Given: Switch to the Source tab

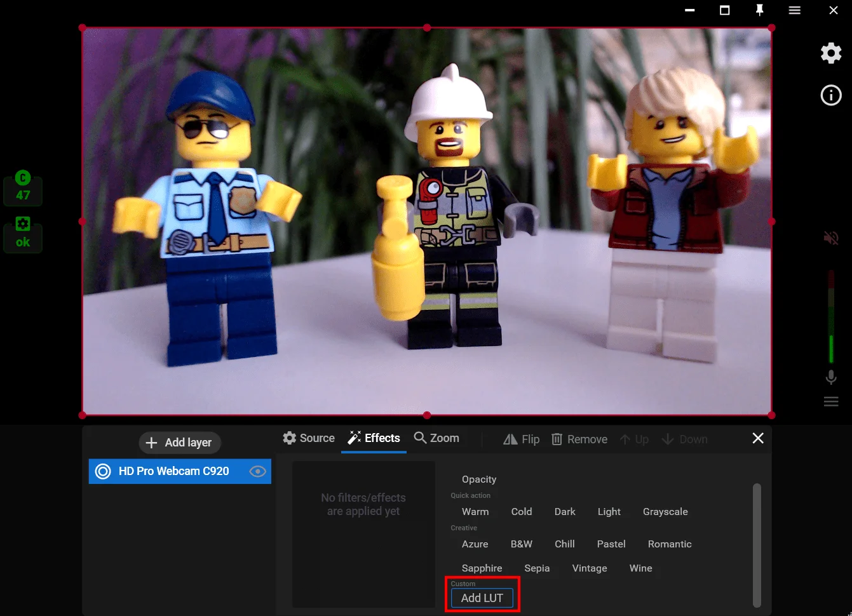Looking at the screenshot, I should coord(309,438).
